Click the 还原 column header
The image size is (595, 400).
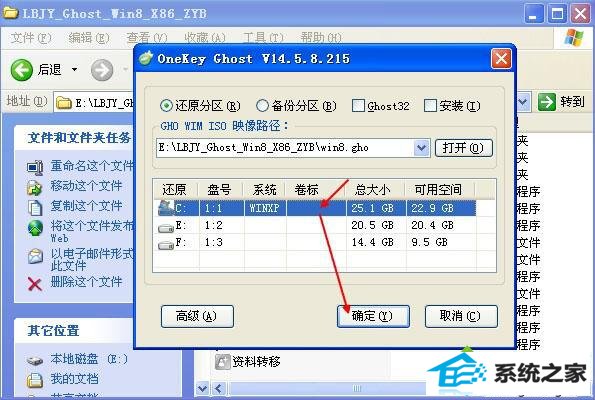[175, 189]
